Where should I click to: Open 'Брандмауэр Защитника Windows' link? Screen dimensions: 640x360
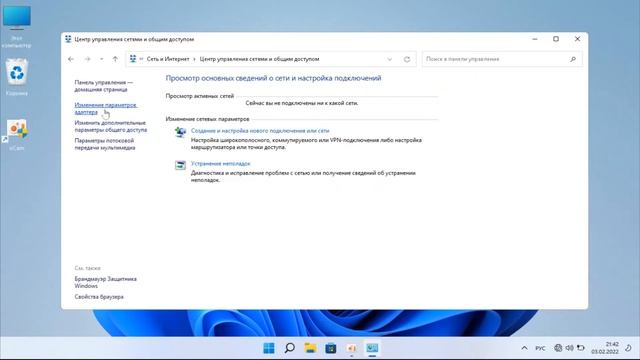105,282
